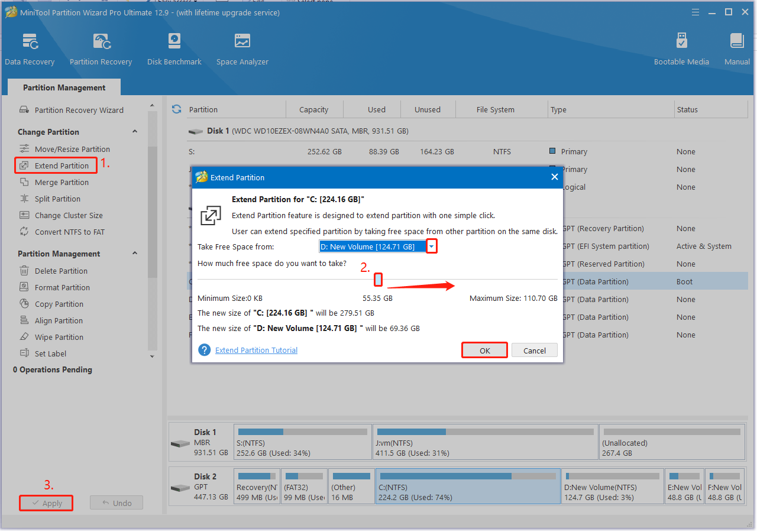
Task: Choose Format Partition
Action: pos(54,287)
